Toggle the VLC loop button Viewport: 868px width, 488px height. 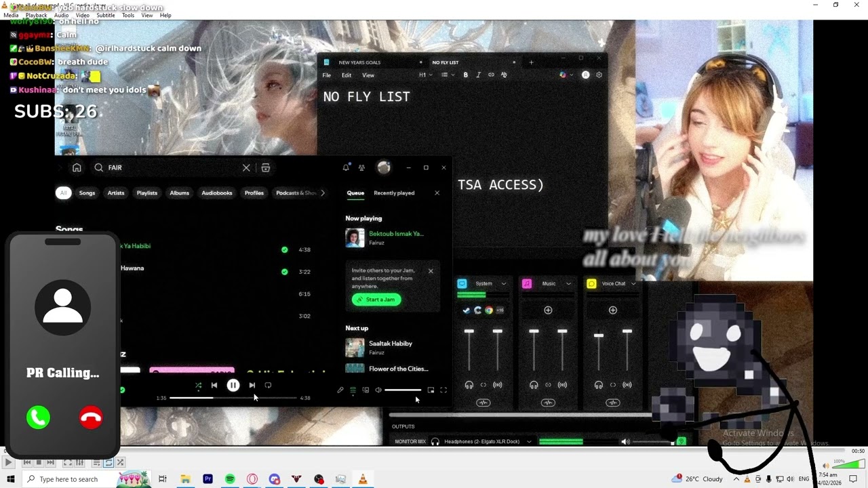coord(108,462)
